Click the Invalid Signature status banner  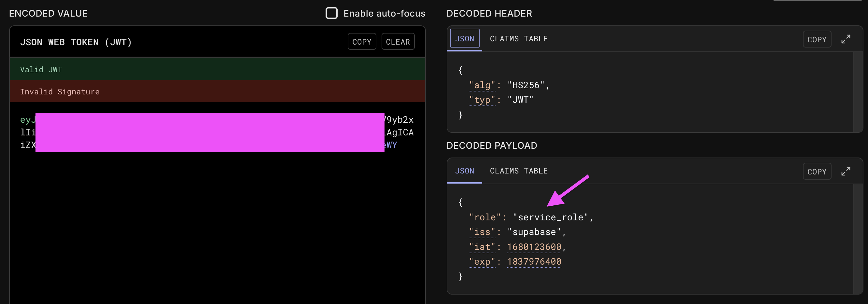point(217,91)
